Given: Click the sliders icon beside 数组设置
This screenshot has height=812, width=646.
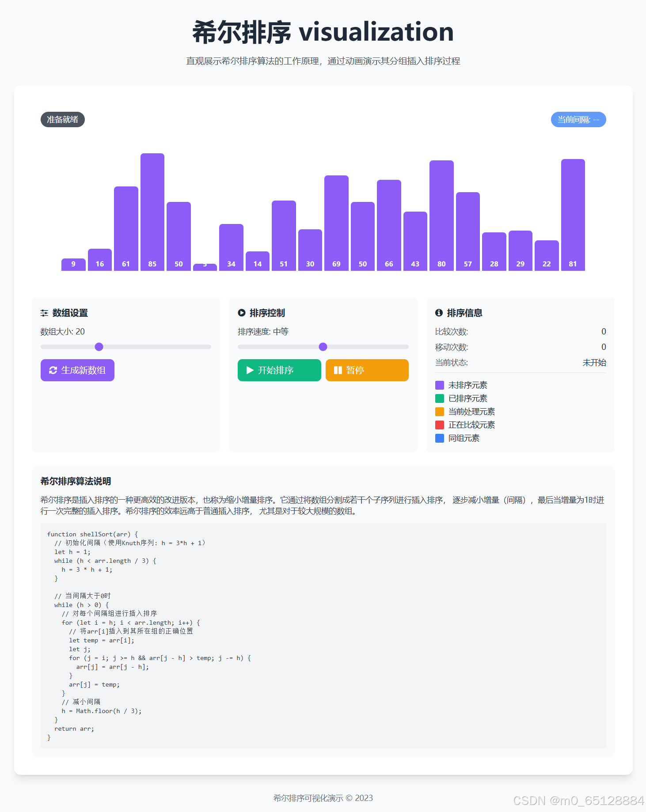Looking at the screenshot, I should (x=44, y=313).
